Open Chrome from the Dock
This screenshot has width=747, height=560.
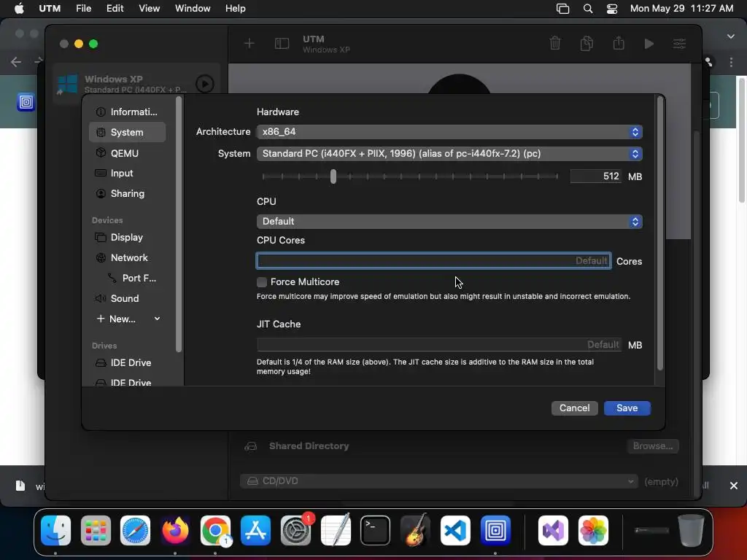[x=215, y=530]
